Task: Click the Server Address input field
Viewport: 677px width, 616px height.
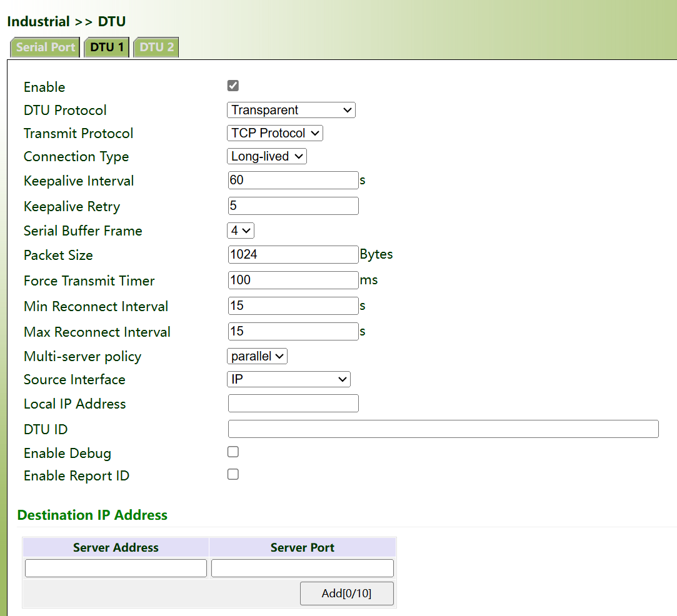Action: coord(116,568)
